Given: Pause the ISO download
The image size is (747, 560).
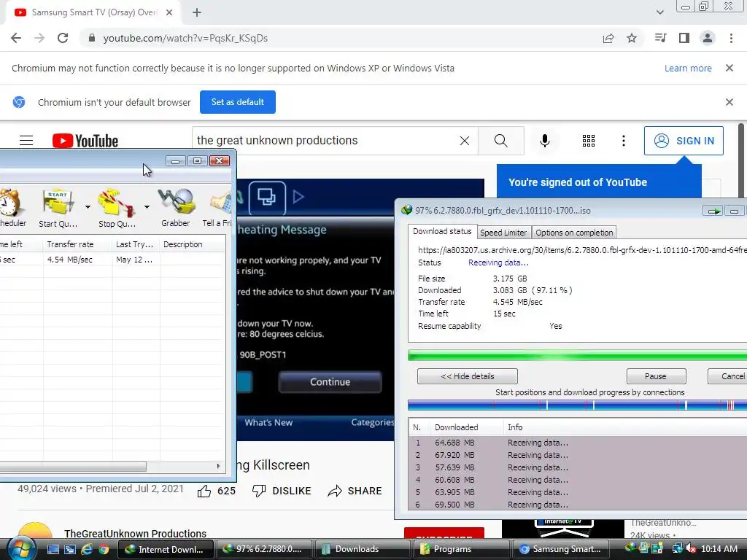Looking at the screenshot, I should pos(656,376).
